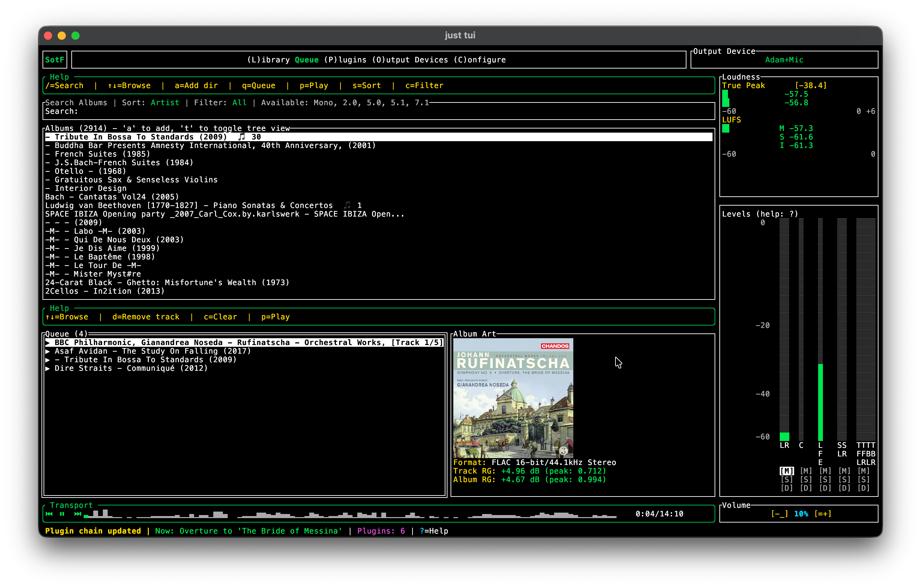Toggle [M] mute for SS LR channels
921x588 pixels.
point(844,471)
